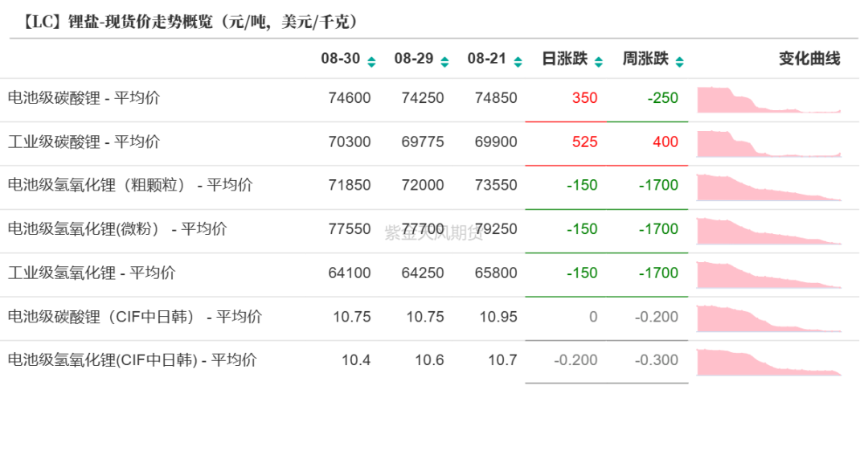The width and height of the screenshot is (868, 476).
Task: Click daily change value 525
Action: point(584,142)
